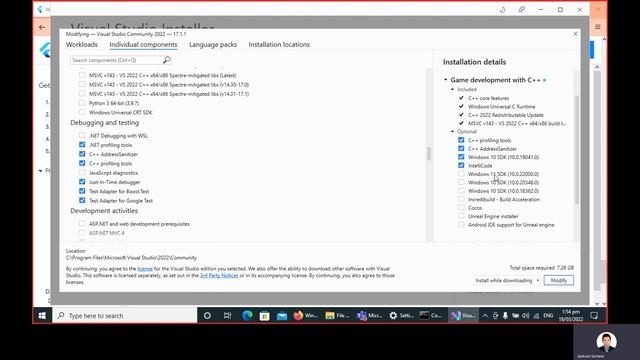Screen dimensions: 640x360
Task: Click the components list vertical scrollbar
Action: (429, 154)
